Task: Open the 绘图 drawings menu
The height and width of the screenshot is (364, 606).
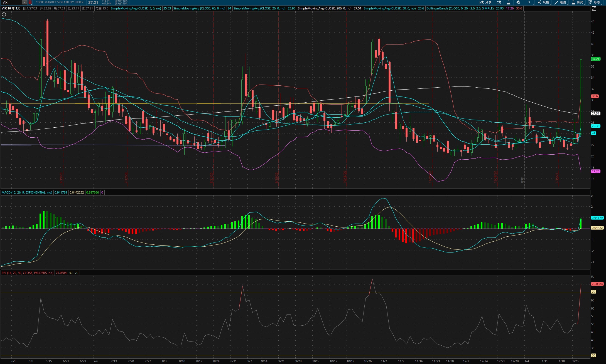Action: (560, 2)
